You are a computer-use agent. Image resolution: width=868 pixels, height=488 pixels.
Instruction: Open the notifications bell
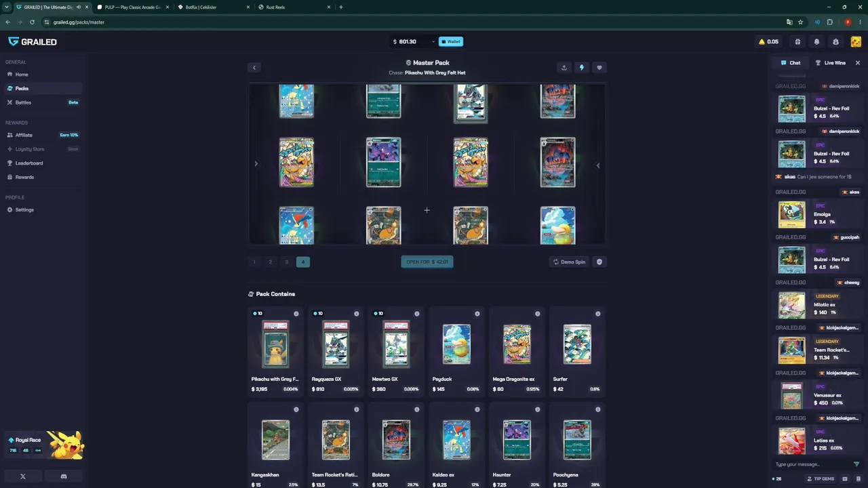pyautogui.click(x=816, y=42)
